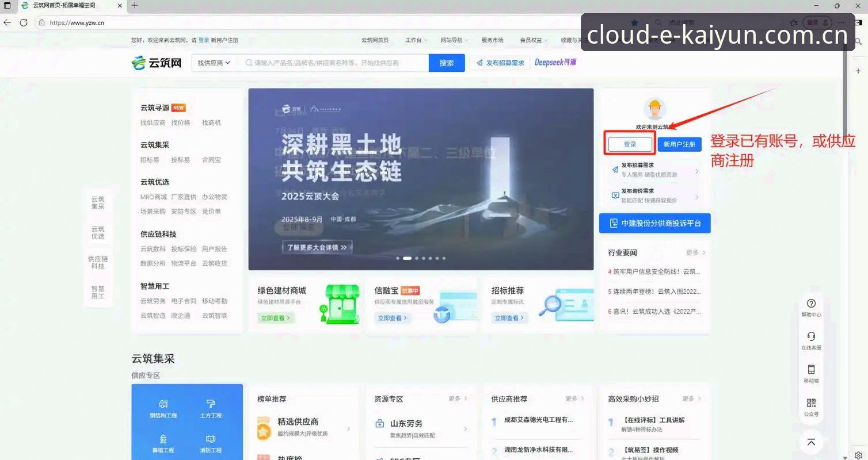Click the last carousel indicator dot
Viewport: 868px width, 460px height.
(x=443, y=258)
